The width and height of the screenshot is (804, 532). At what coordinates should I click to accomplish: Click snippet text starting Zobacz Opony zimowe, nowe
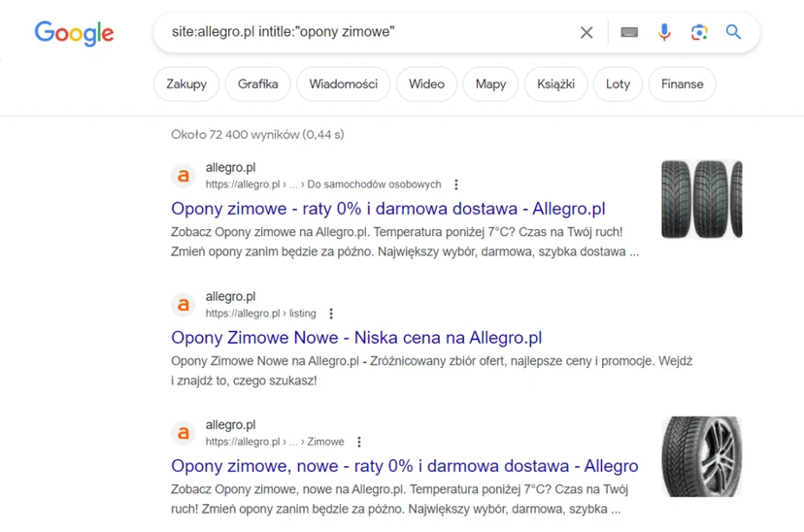pyautogui.click(x=399, y=499)
